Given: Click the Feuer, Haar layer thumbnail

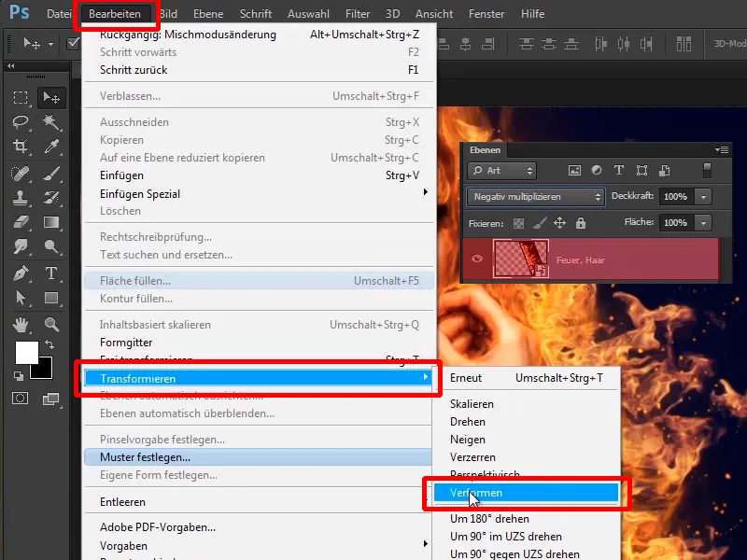Looking at the screenshot, I should [521, 259].
